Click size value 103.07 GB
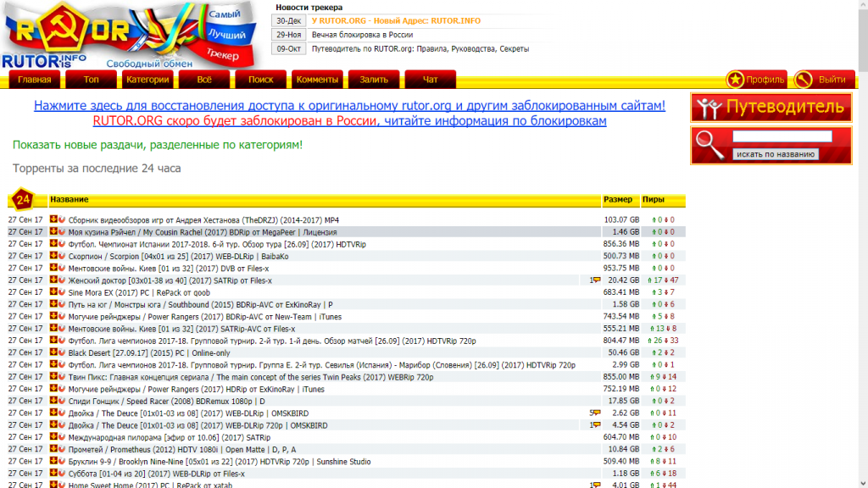Image resolution: width=868 pixels, height=488 pixels. click(x=621, y=219)
